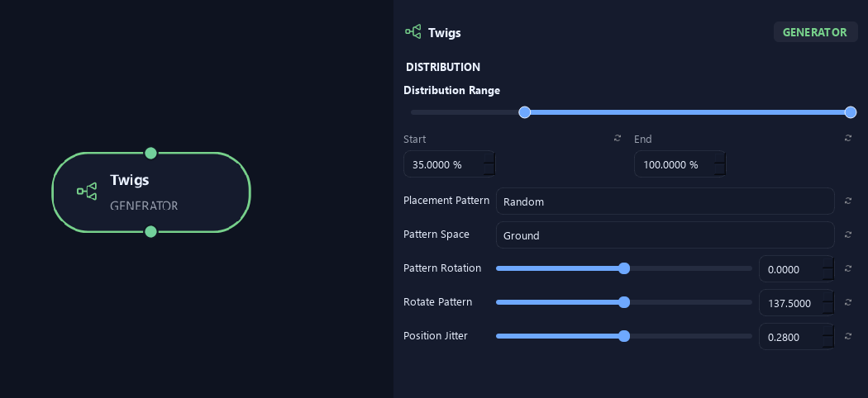Reset Rotate Pattern using the refresh icon
Image resolution: width=868 pixels, height=398 pixels.
847,302
